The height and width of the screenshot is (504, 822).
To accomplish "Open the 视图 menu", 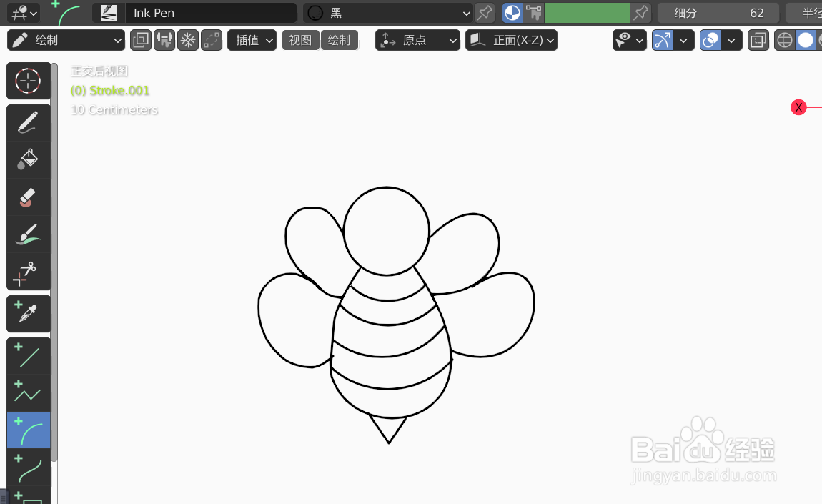I will click(x=300, y=40).
